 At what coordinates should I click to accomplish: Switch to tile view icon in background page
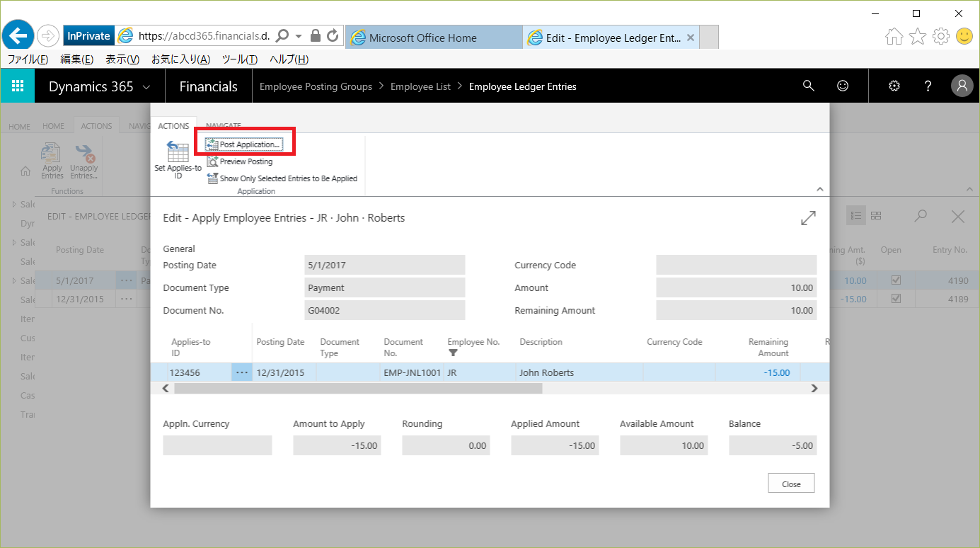876,216
